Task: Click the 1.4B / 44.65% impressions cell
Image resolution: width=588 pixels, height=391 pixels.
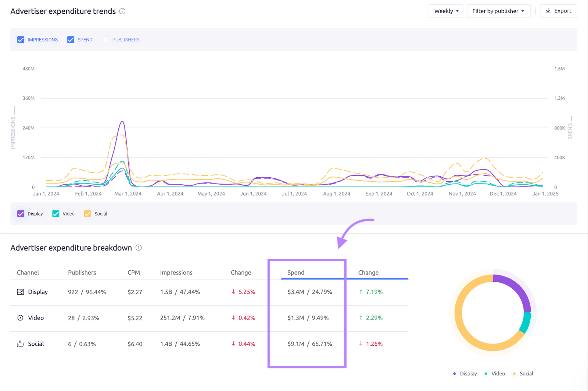Action: (180, 344)
